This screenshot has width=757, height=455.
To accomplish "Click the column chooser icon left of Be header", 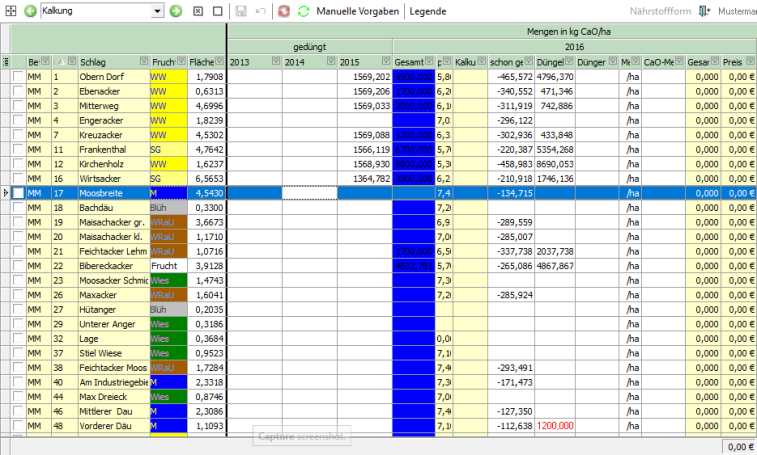I will point(6,62).
